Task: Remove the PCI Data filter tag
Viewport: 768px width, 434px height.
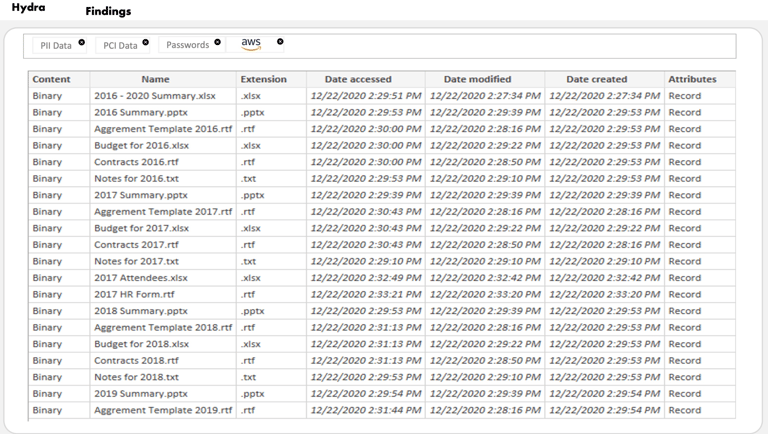Action: pyautogui.click(x=145, y=42)
